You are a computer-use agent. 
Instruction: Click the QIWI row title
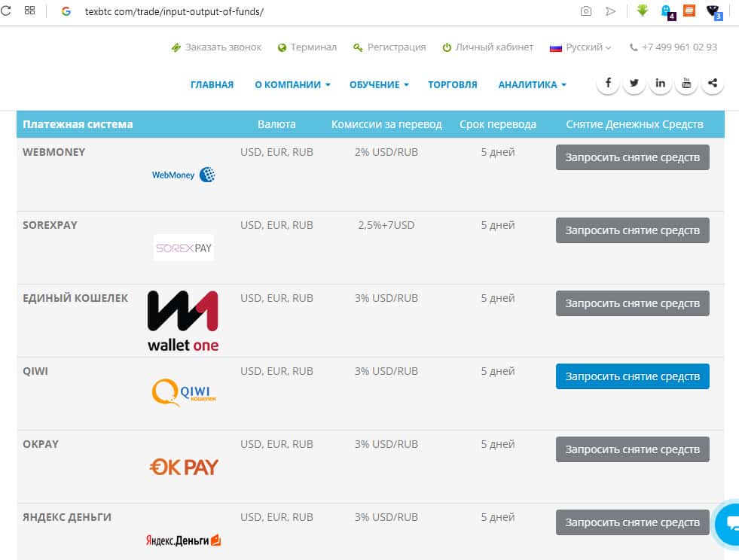(x=35, y=371)
